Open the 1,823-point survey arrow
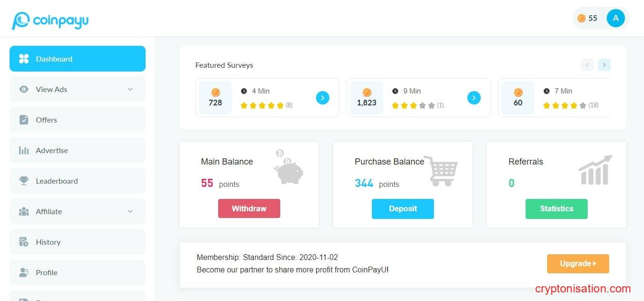Viewport: 644px width, 301px height. pos(474,98)
